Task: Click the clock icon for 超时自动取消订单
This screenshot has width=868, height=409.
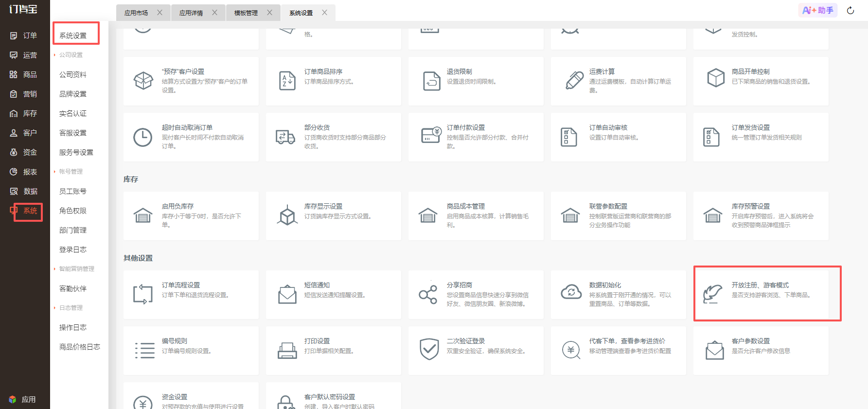Action: [143, 137]
